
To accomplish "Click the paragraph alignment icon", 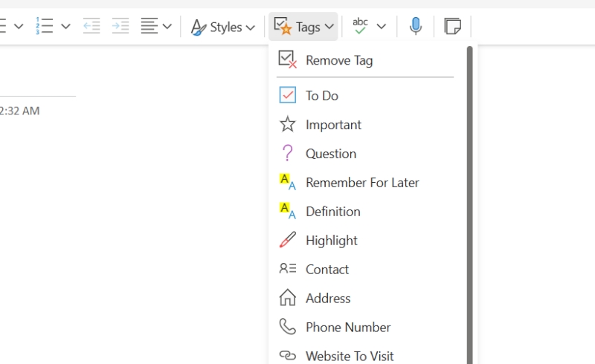I will [x=149, y=26].
